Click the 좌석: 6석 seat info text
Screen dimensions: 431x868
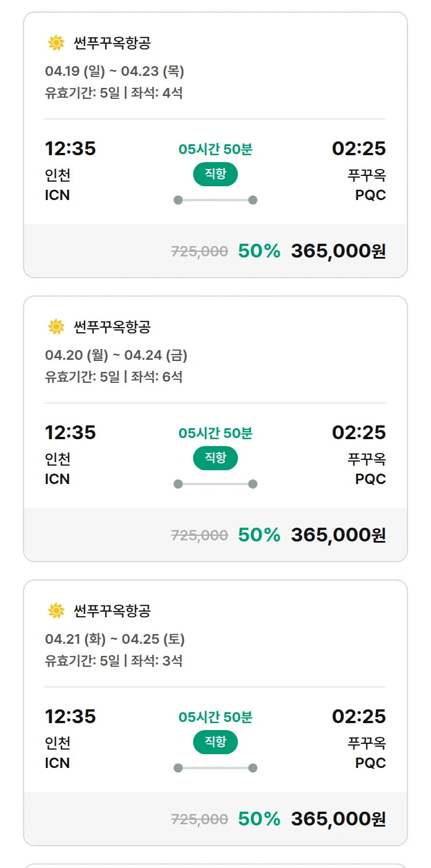point(156,377)
